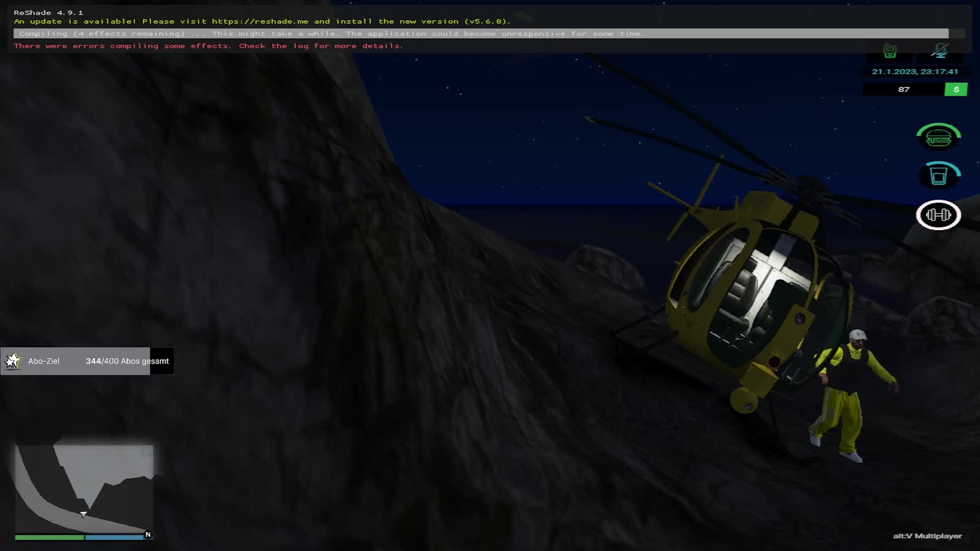The height and width of the screenshot is (551, 980).
Task: Click the hunger burger status icon
Action: [938, 137]
